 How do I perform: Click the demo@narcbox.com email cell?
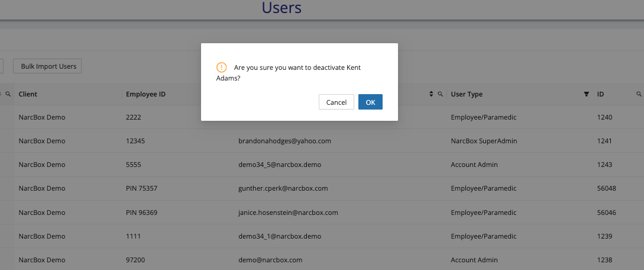(x=270, y=259)
